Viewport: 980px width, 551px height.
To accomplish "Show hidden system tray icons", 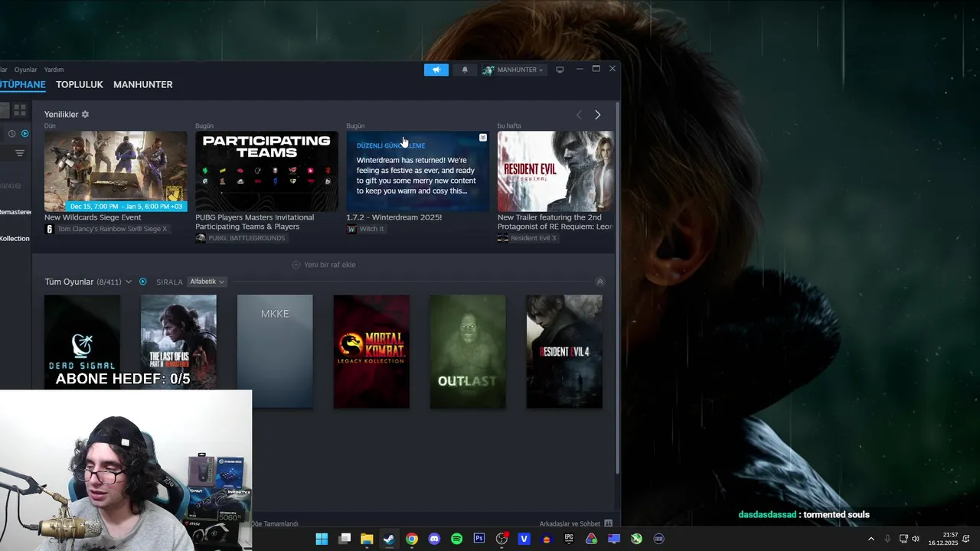I will pos(871,539).
